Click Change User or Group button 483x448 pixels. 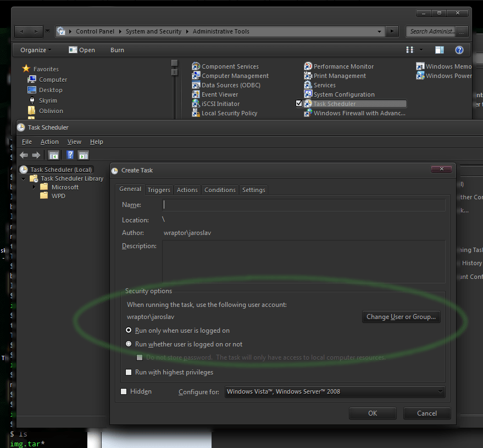[401, 317]
